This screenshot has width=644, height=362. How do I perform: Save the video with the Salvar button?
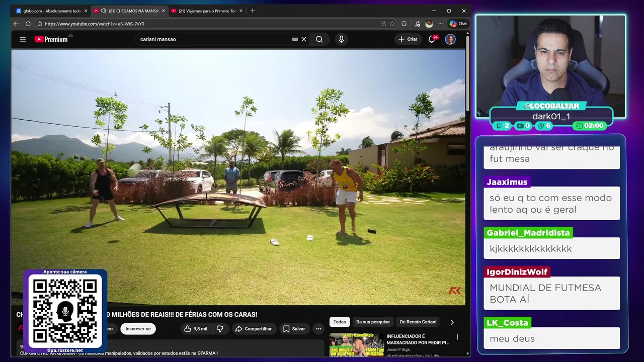[x=294, y=329]
